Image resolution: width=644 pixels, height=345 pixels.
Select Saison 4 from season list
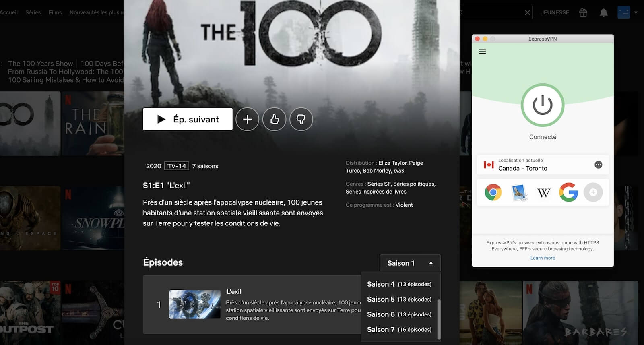(x=399, y=284)
